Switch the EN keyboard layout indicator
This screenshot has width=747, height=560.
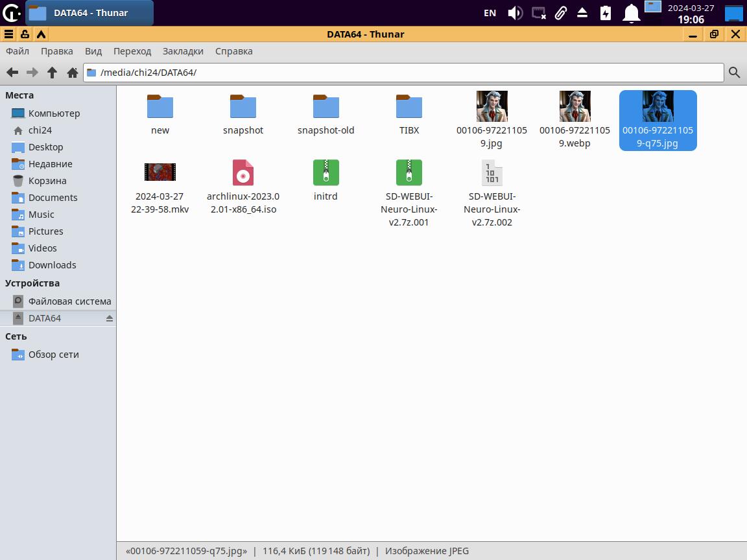[x=490, y=13]
